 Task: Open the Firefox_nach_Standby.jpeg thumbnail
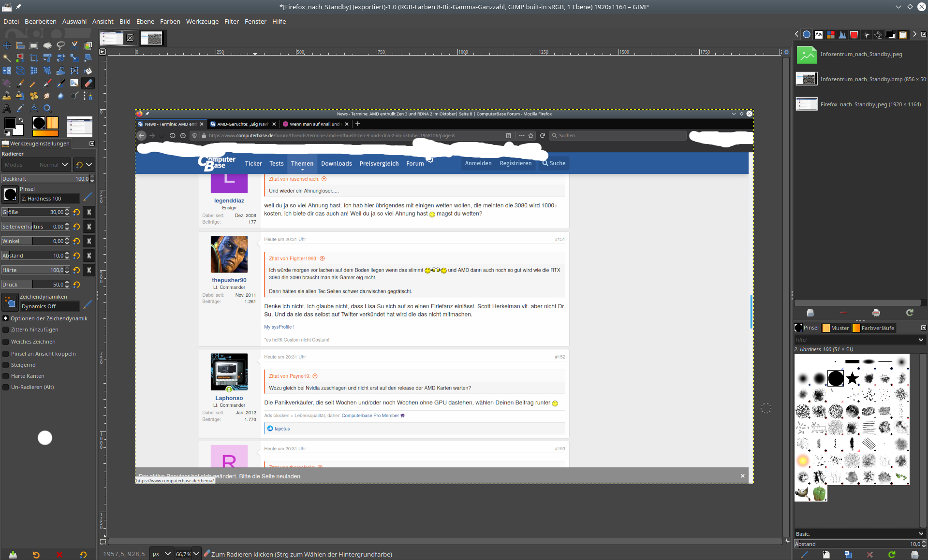click(806, 104)
